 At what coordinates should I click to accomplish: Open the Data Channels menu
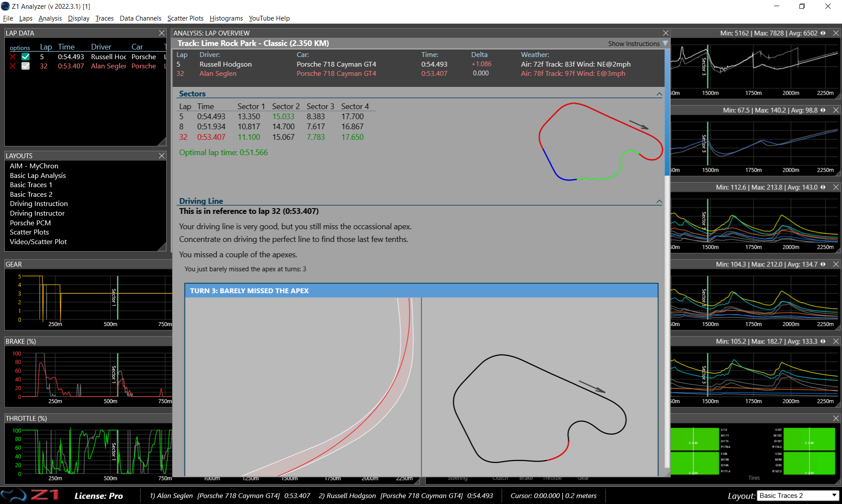click(x=140, y=18)
